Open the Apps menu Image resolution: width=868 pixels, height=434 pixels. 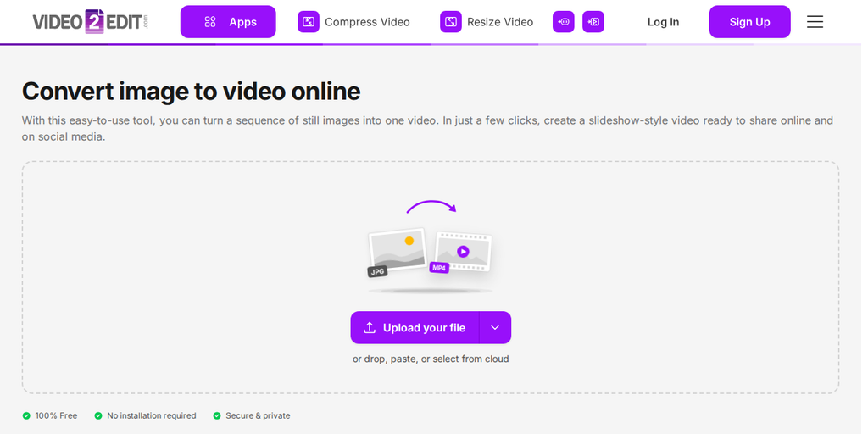[230, 22]
